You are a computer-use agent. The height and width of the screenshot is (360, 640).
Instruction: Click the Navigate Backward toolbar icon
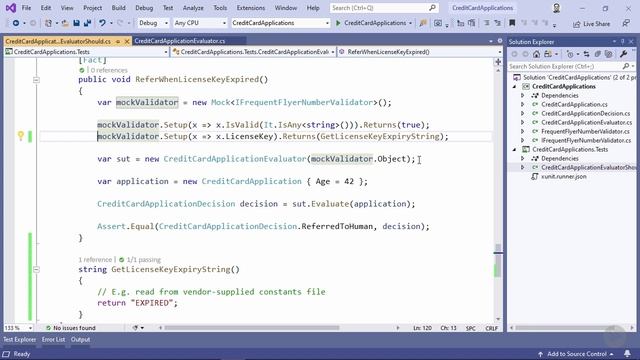[16, 23]
